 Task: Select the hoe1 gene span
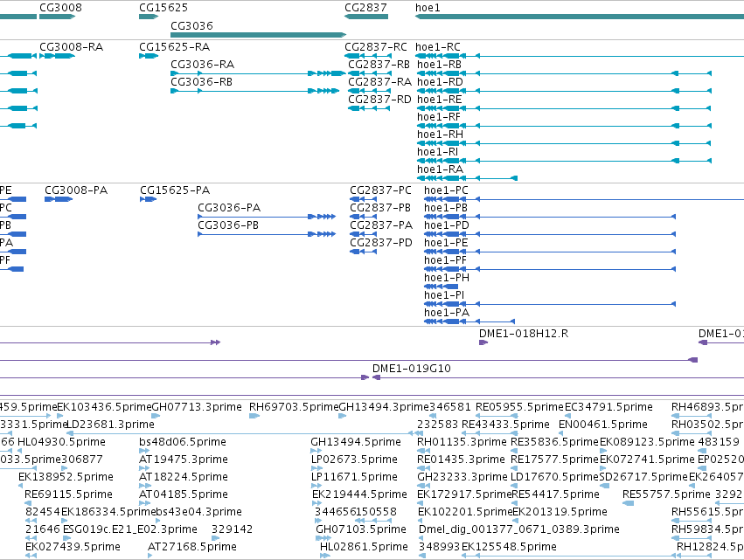point(580,17)
